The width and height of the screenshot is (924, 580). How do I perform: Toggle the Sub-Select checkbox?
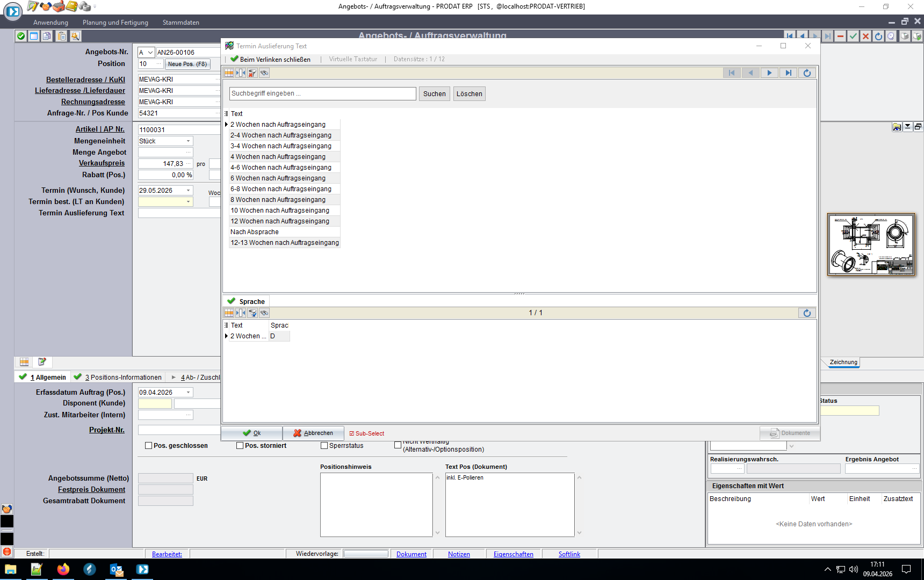(x=352, y=433)
